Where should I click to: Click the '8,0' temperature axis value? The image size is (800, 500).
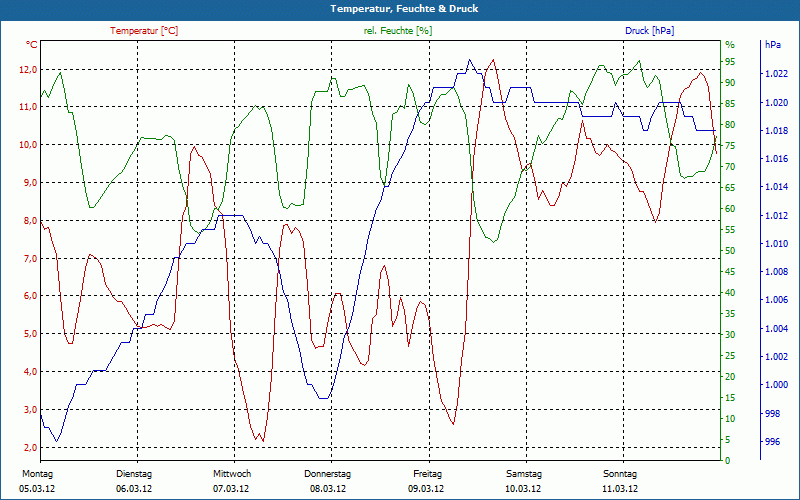[31, 220]
